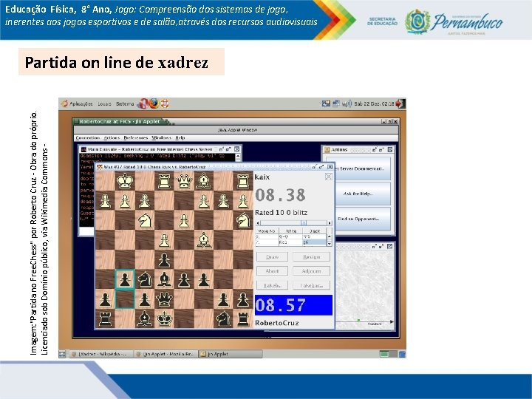The height and width of the screenshot is (399, 532).
Task: Select the black king piece
Action: click(164, 318)
